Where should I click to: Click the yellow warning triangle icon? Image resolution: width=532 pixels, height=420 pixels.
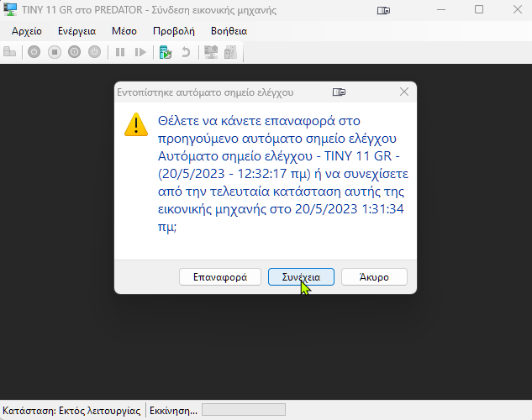click(x=136, y=124)
